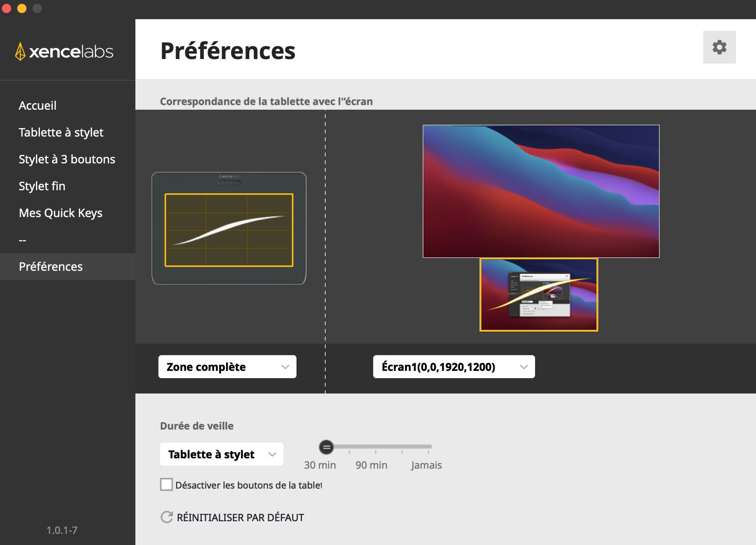Go to Accueil in the sidebar

point(38,105)
